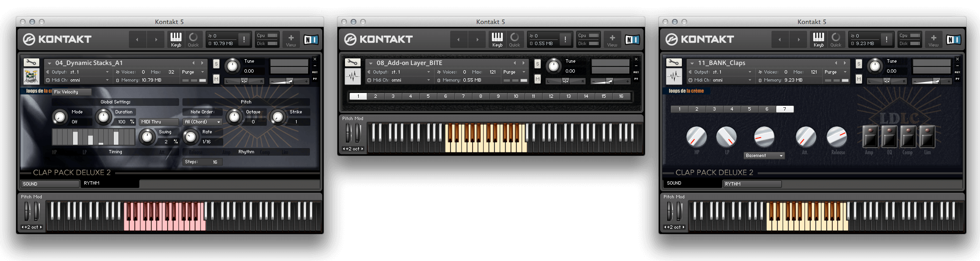Open Quick-load in left Kontakt window
980x261 pixels.
coord(193,39)
